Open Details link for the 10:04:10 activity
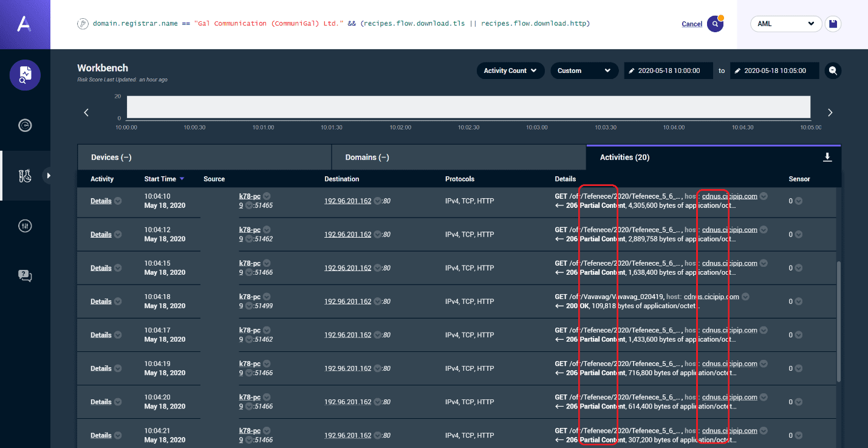 101,201
